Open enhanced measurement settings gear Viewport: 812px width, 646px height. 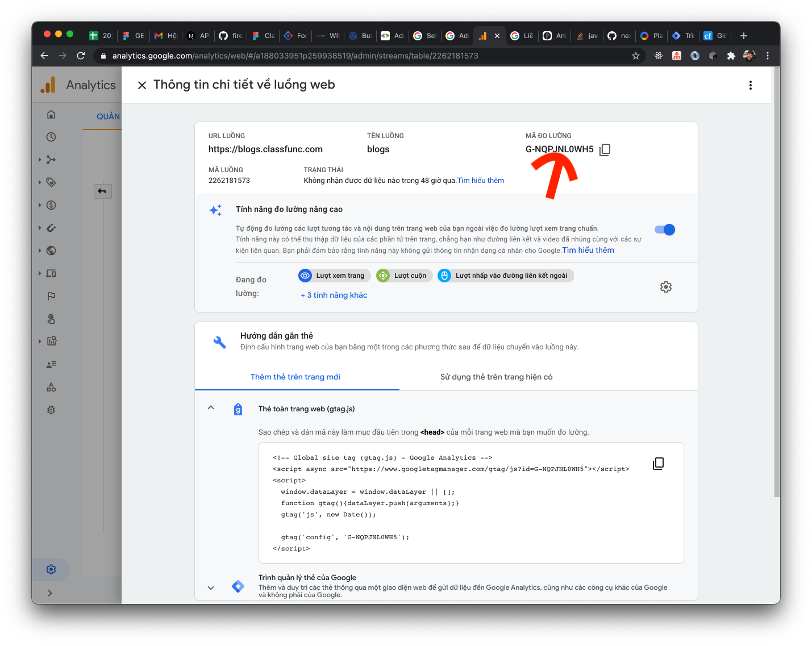click(665, 287)
